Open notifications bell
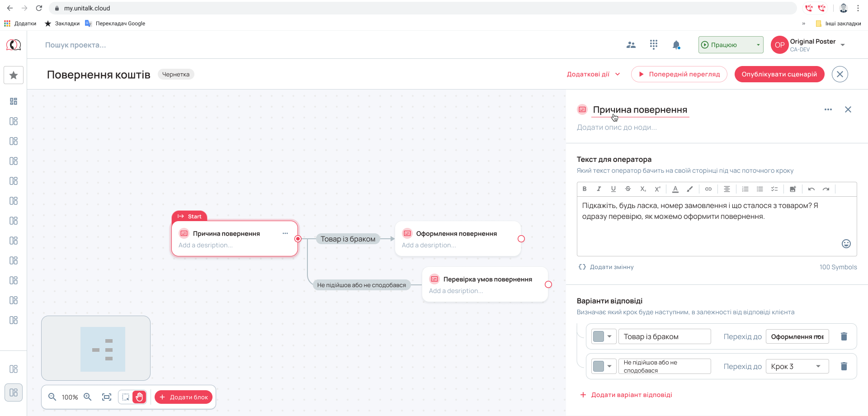Screen dimensions: 868x416 [676, 45]
